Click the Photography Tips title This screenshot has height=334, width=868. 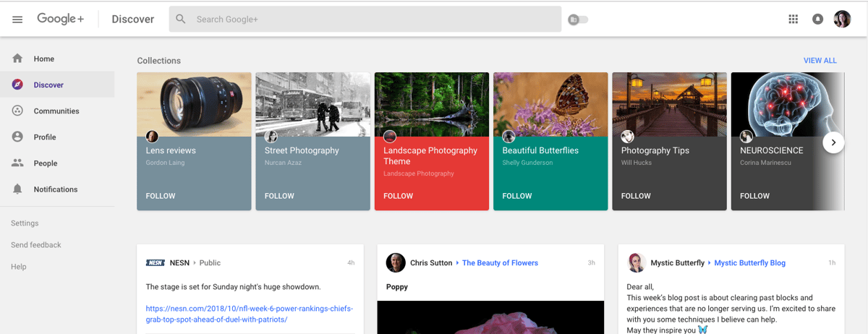coord(655,150)
